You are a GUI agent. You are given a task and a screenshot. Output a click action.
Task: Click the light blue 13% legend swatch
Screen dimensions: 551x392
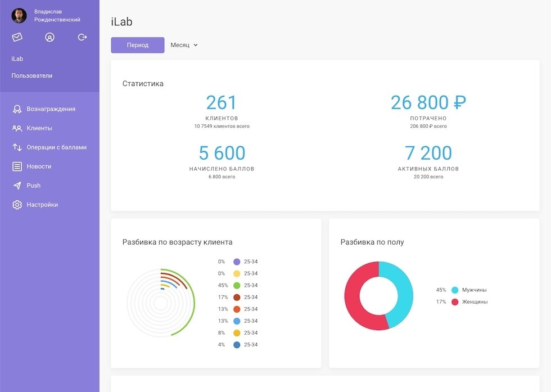pos(237,321)
